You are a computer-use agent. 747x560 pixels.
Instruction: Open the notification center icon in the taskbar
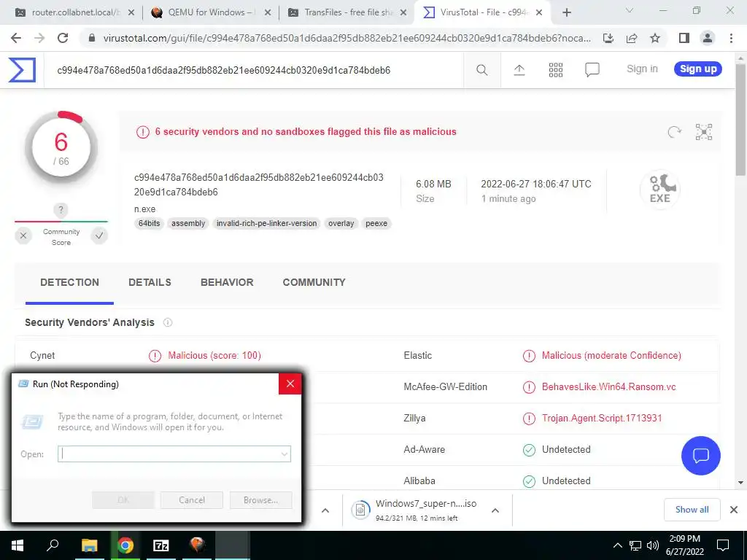[x=723, y=545]
